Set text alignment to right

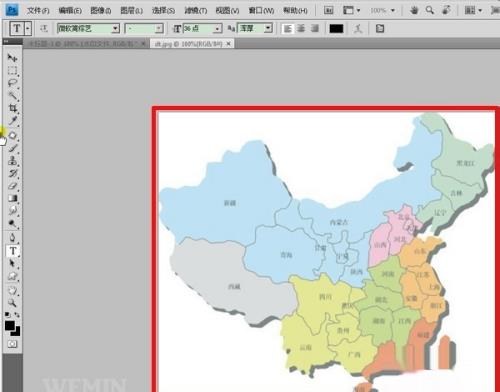click(314, 29)
